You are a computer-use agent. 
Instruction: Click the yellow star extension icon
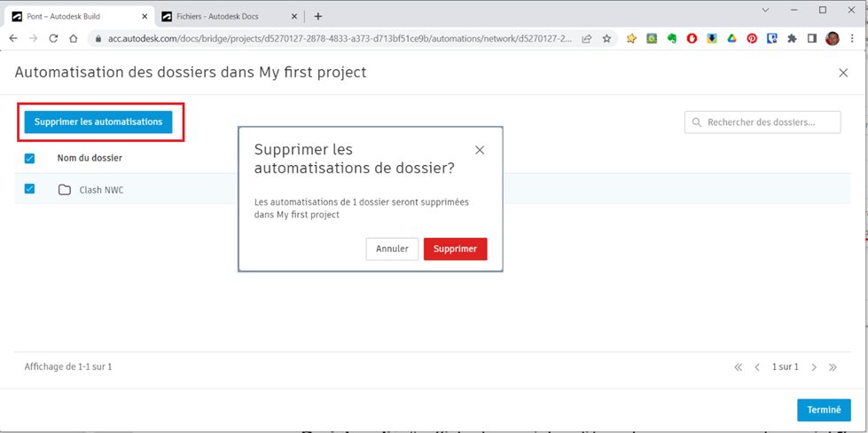click(631, 39)
